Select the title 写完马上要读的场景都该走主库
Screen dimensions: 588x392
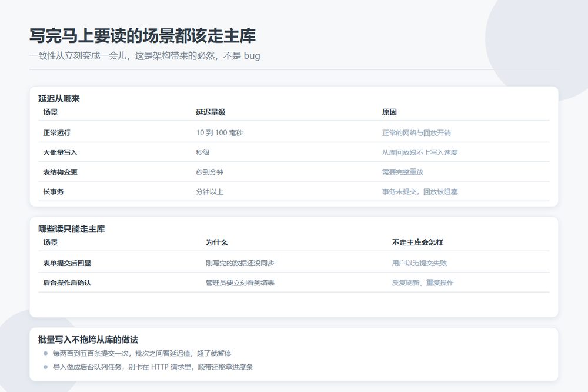coord(142,36)
